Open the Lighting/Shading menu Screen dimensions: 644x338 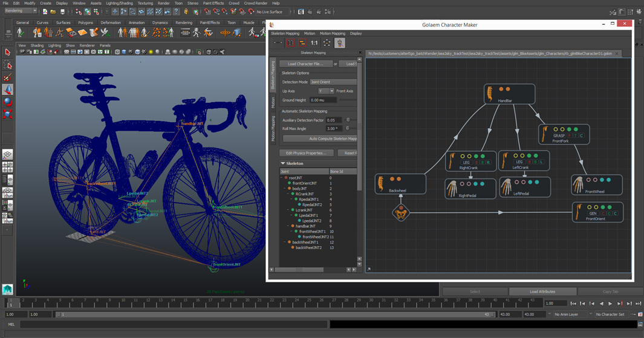pyautogui.click(x=119, y=3)
